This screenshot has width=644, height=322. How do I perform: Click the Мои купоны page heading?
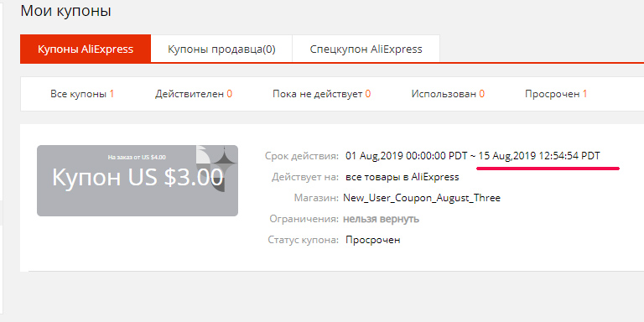point(65,11)
